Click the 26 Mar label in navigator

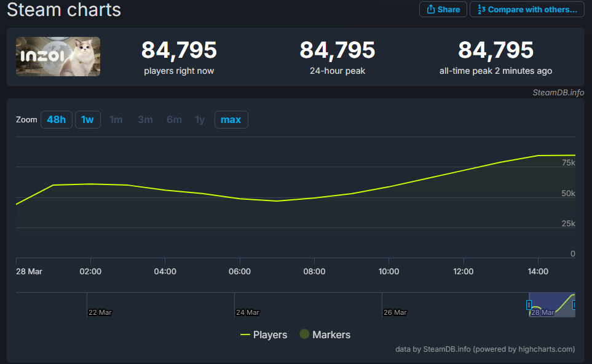[x=395, y=312]
